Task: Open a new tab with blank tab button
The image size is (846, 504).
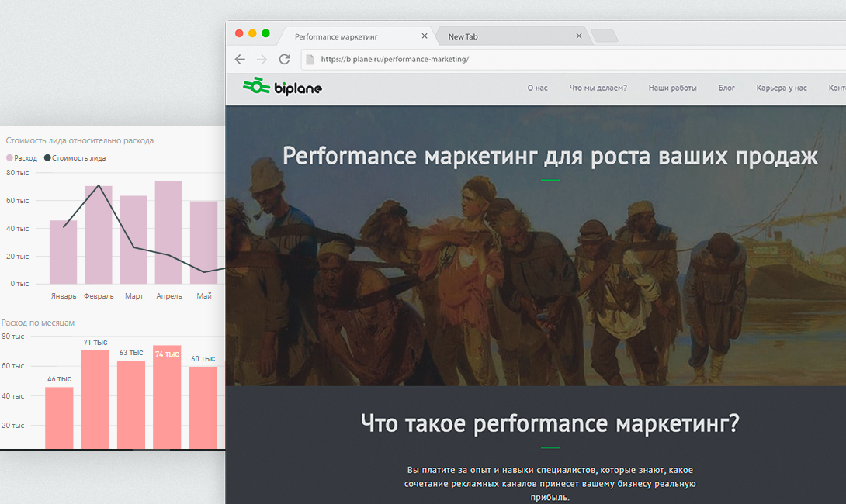Action: pyautogui.click(x=605, y=36)
